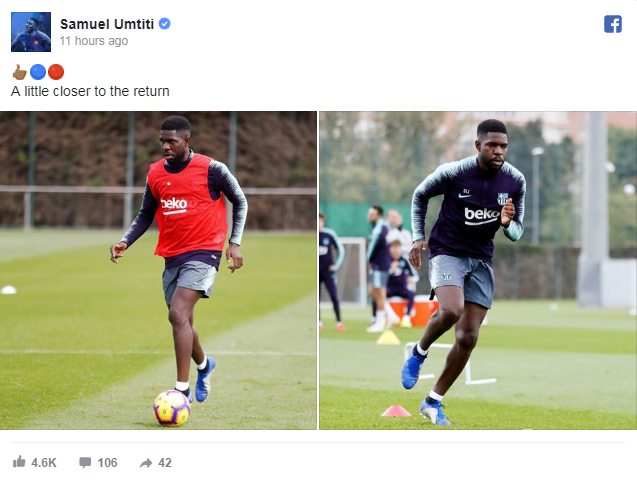Click the Facebook logo icon
Image resolution: width=637 pixels, height=481 pixels.
[613, 24]
